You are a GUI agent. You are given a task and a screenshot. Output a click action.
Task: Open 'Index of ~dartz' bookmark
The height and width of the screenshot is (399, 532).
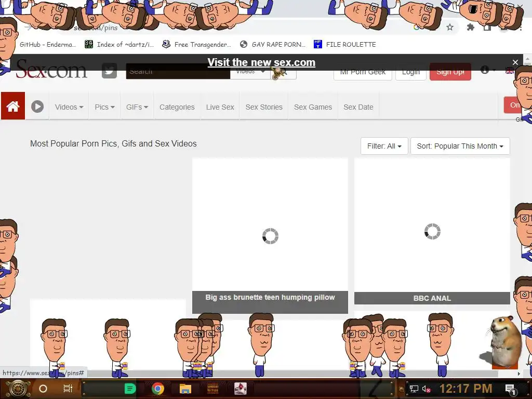119,45
